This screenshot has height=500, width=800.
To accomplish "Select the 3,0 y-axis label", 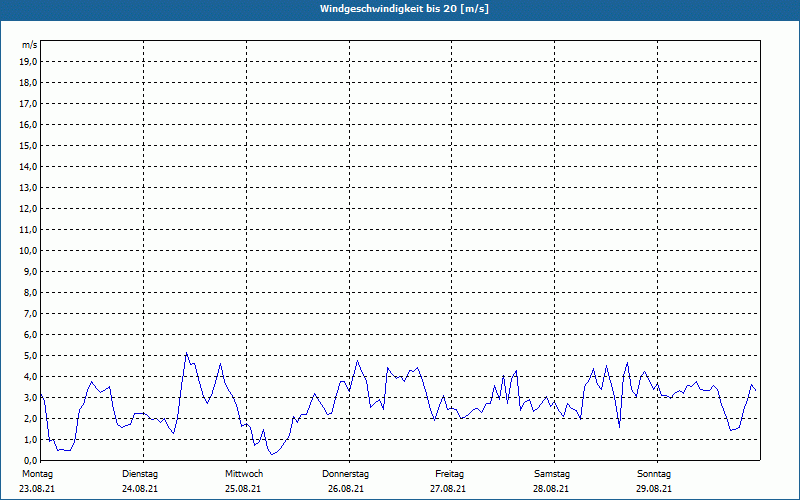I will click(31, 397).
